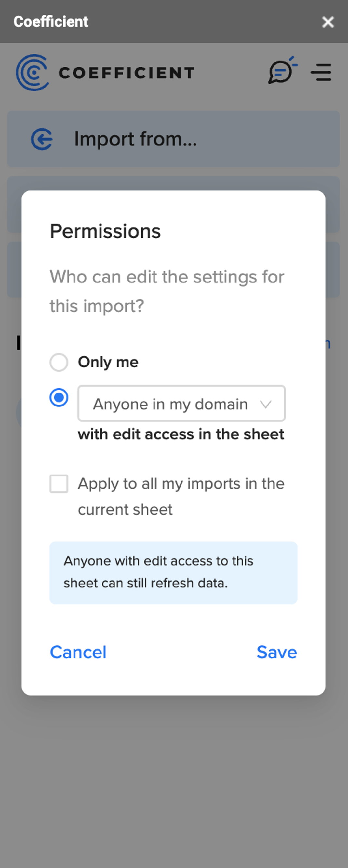Cancel the Permissions dialog

78,652
